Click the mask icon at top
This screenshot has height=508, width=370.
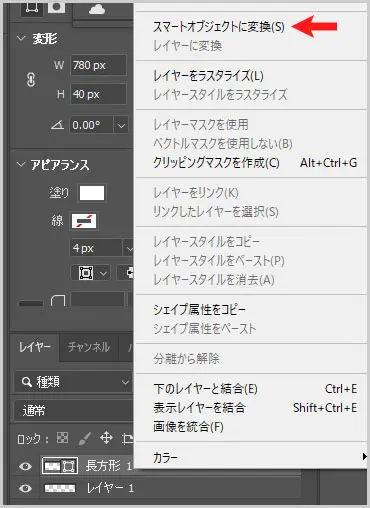pyautogui.click(x=57, y=7)
